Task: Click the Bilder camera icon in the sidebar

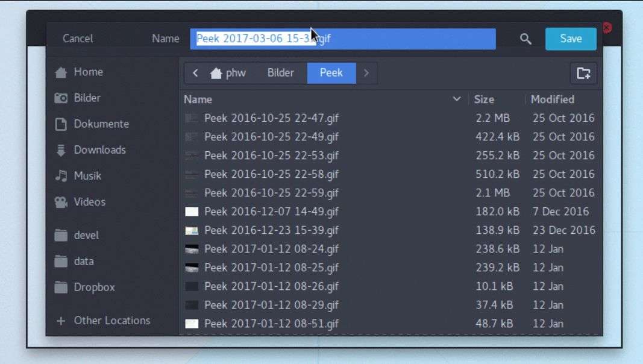Action: point(61,98)
